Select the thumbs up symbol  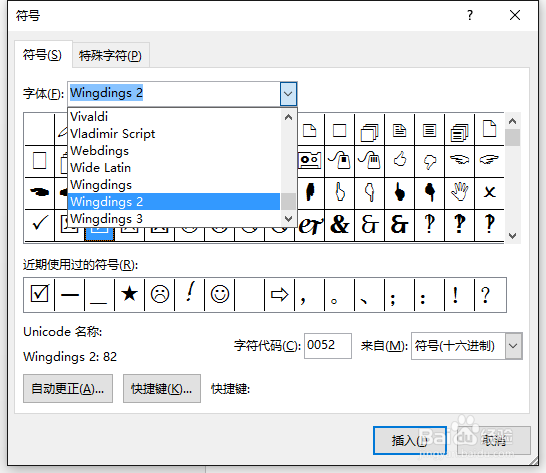click(399, 161)
